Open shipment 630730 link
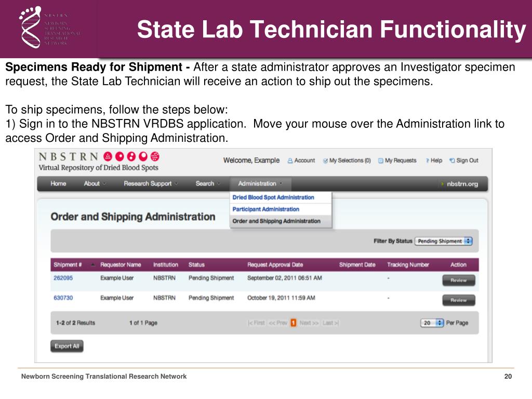 pos(63,298)
